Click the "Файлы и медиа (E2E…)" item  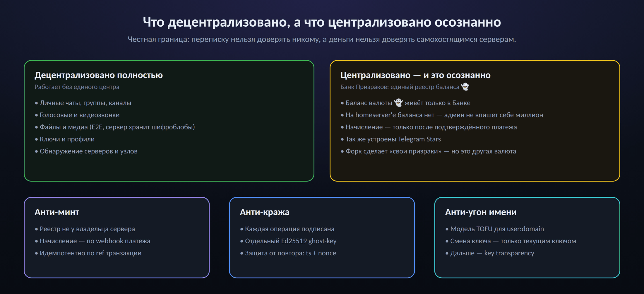[115, 127]
